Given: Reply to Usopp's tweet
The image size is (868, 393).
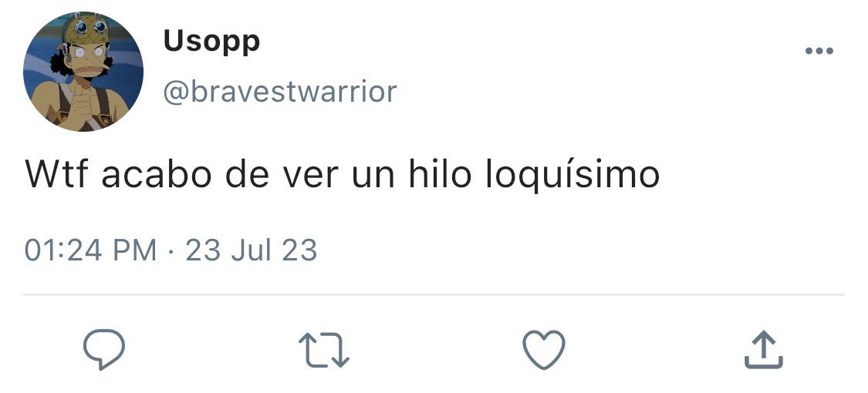Looking at the screenshot, I should click(104, 349).
